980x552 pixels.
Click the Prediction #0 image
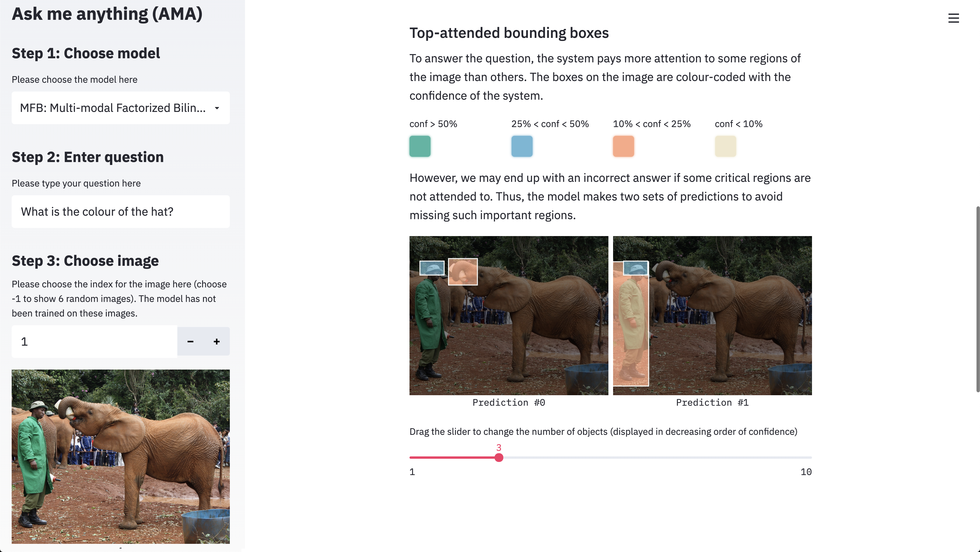[509, 316]
